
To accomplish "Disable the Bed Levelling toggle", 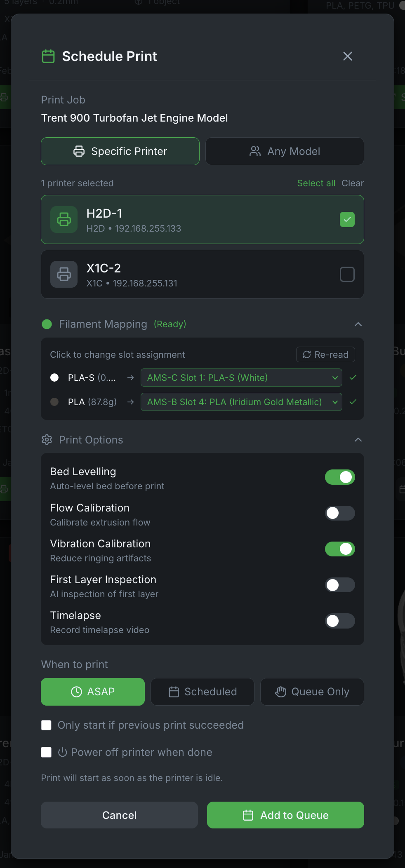I will [x=340, y=477].
